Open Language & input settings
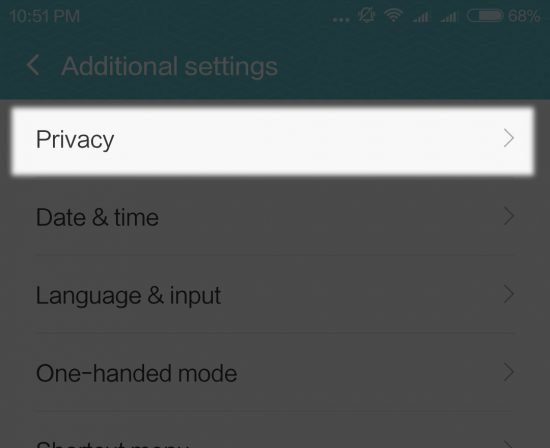The height and width of the screenshot is (448, 550). pos(275,295)
